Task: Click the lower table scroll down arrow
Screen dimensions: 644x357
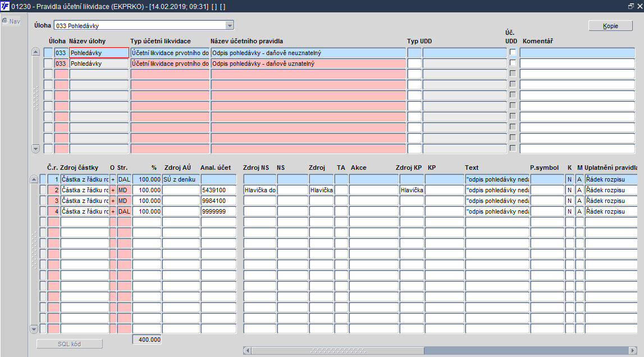Action: tap(34, 329)
